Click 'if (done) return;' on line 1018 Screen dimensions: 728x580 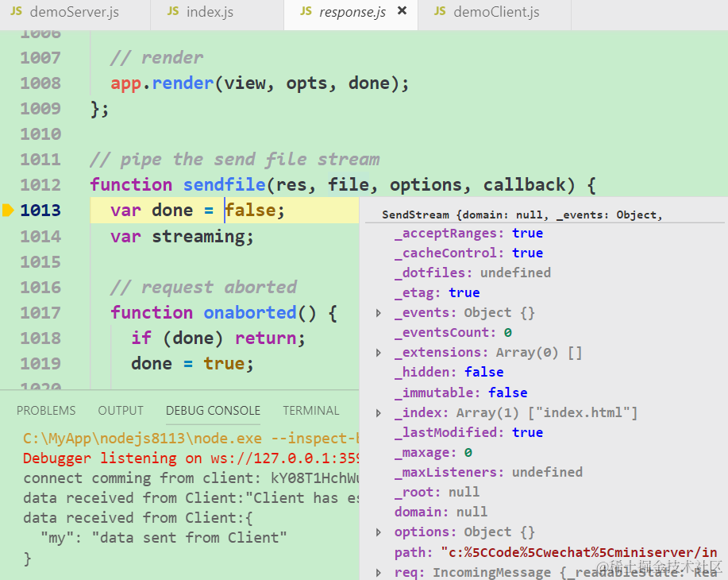pyautogui.click(x=218, y=338)
